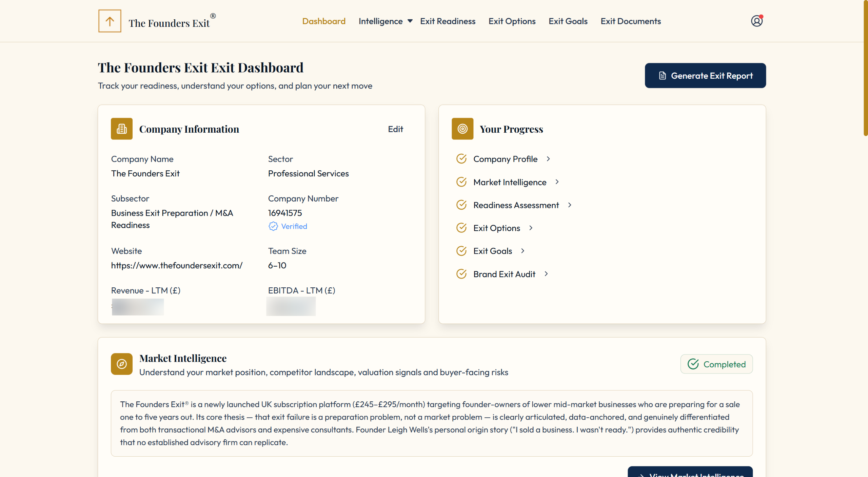This screenshot has width=868, height=477.
Task: Go to Exit Readiness in navigation
Action: pyautogui.click(x=448, y=21)
